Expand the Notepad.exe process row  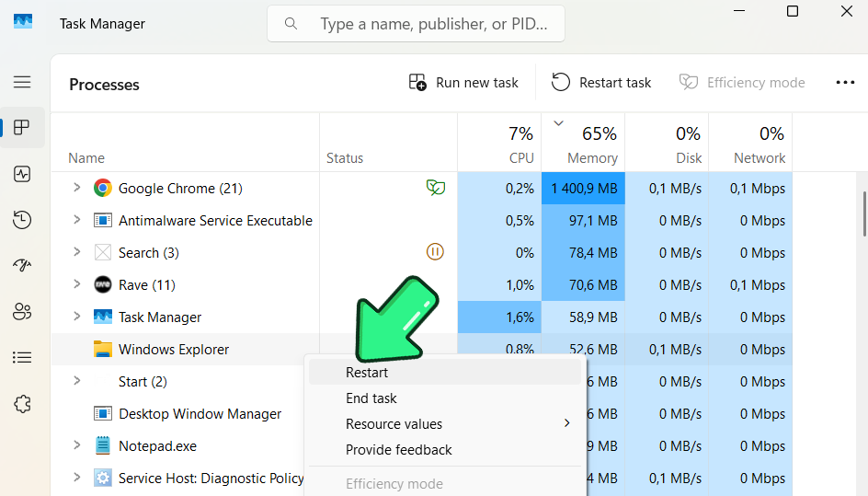tap(77, 445)
